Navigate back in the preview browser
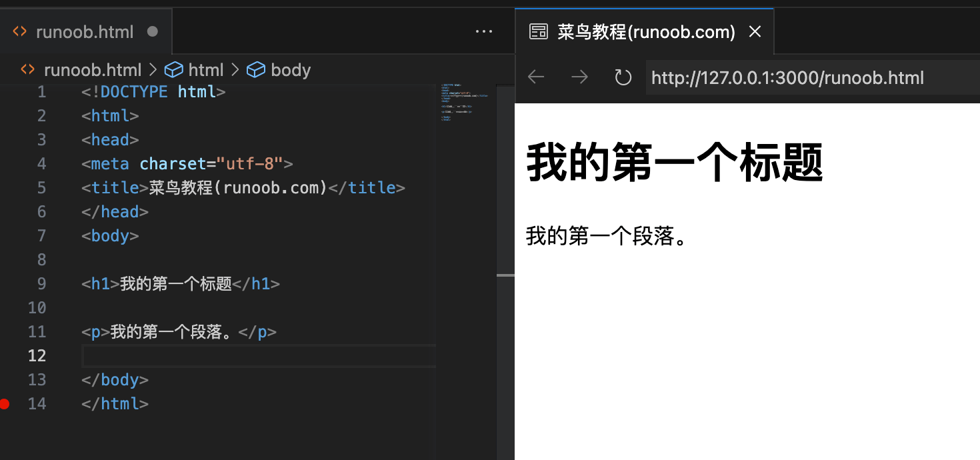The height and width of the screenshot is (460, 980). 535,77
